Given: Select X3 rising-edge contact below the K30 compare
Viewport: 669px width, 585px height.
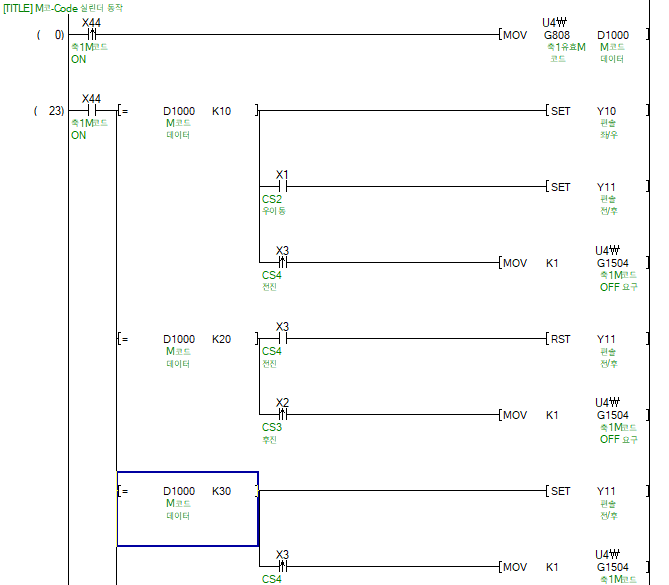Looking at the screenshot, I should point(282,567).
